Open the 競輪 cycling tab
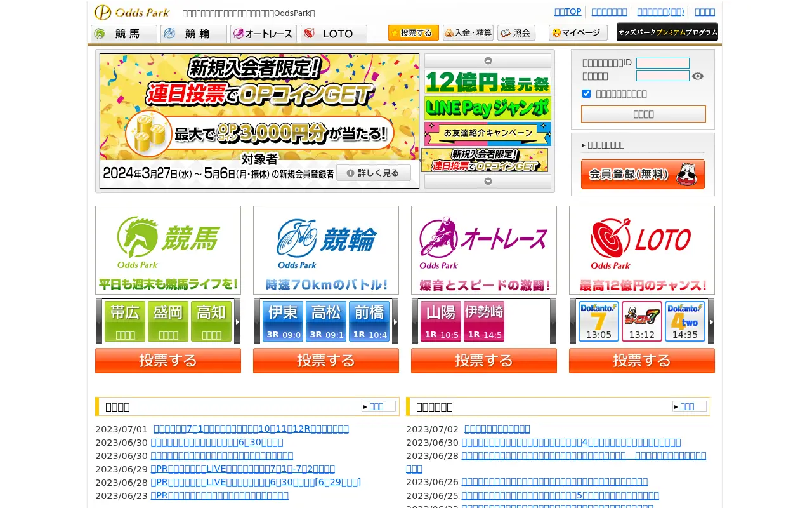Screen dimensions: 812x508 193,34
